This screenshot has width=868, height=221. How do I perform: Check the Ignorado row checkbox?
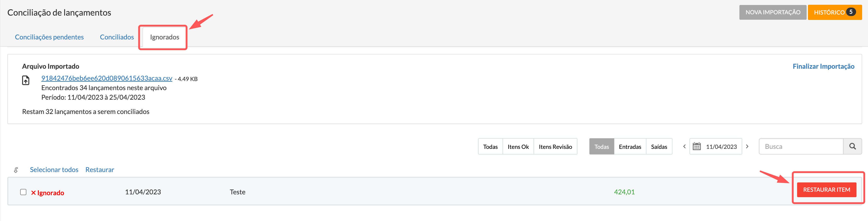point(23,192)
